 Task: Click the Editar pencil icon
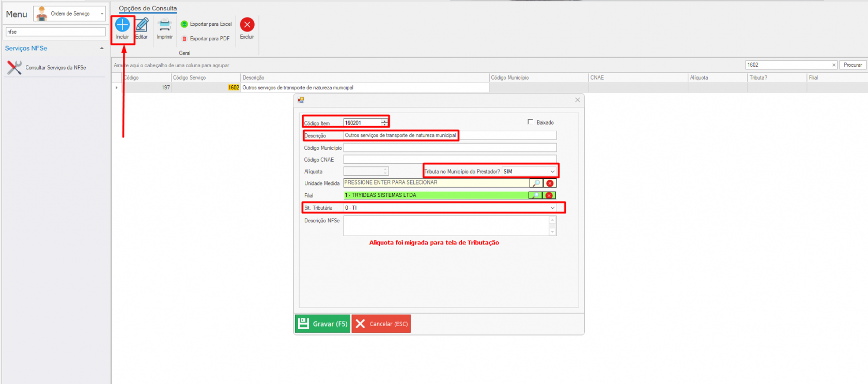[142, 25]
